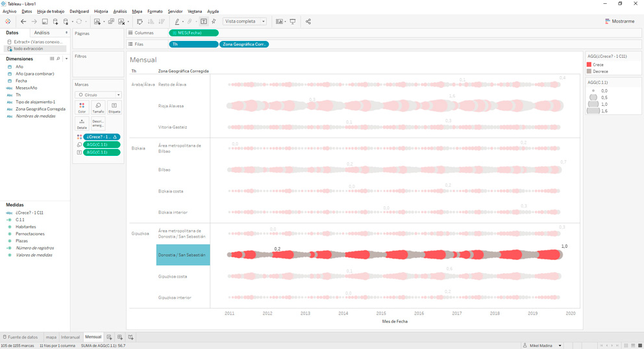Click the save workbook icon
The image size is (644, 349).
click(45, 21)
